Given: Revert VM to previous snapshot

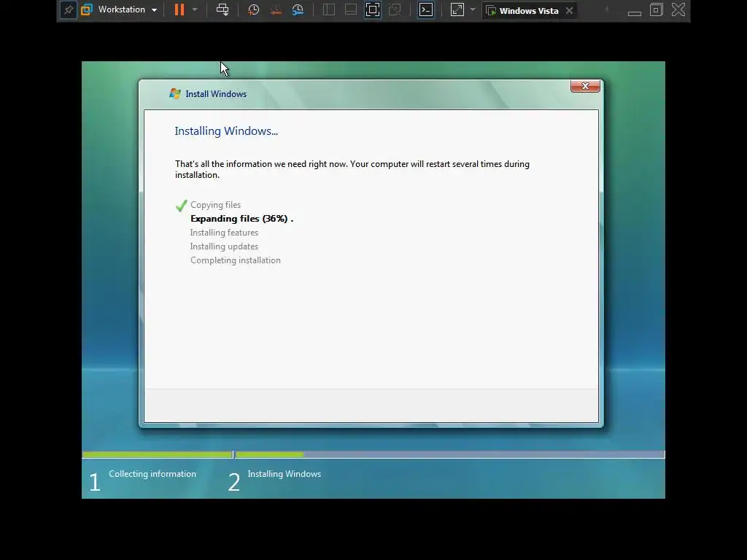Looking at the screenshot, I should tap(276, 9).
